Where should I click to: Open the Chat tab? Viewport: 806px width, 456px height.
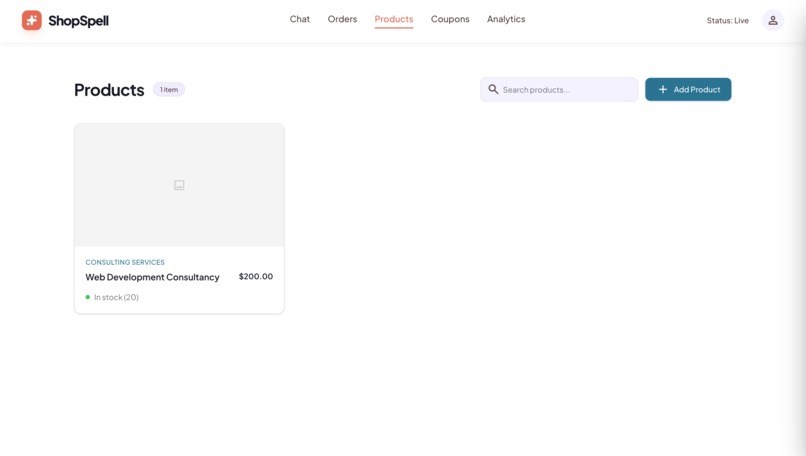pos(300,19)
